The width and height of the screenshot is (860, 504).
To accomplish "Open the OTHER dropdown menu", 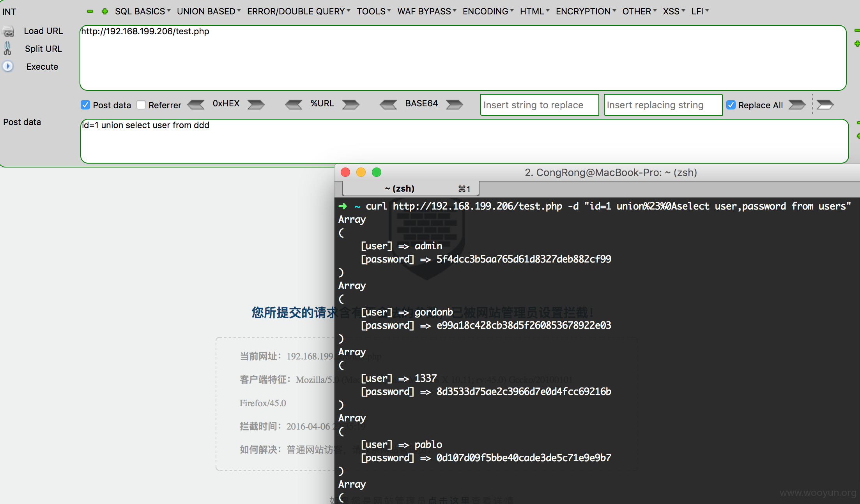I will [639, 11].
